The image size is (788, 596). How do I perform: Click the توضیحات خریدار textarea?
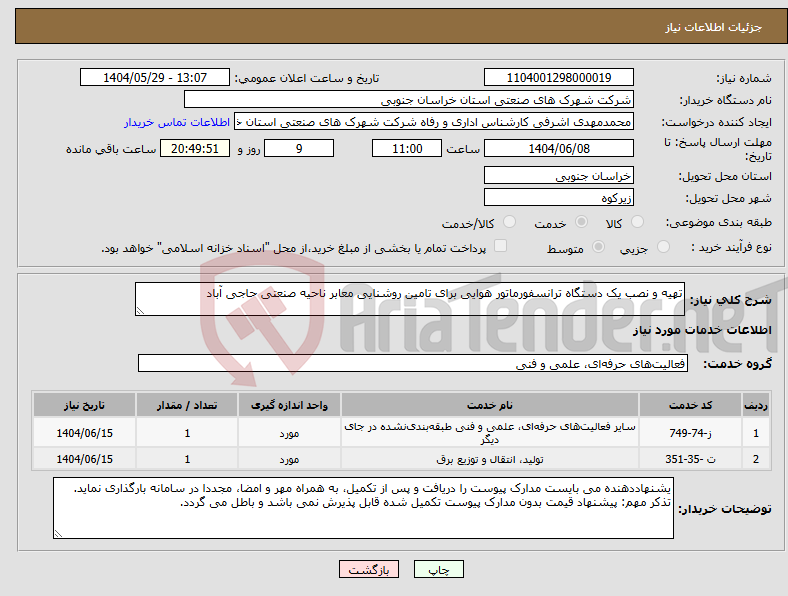(x=363, y=508)
